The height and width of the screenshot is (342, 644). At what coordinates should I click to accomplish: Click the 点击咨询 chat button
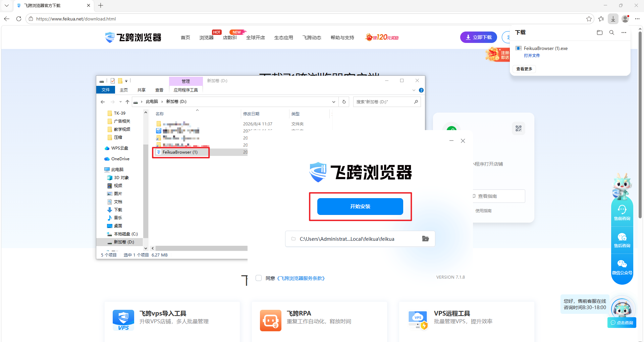click(622, 323)
